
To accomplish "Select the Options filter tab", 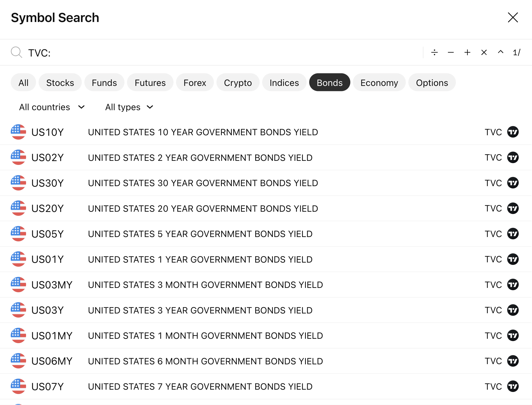I will click(432, 83).
